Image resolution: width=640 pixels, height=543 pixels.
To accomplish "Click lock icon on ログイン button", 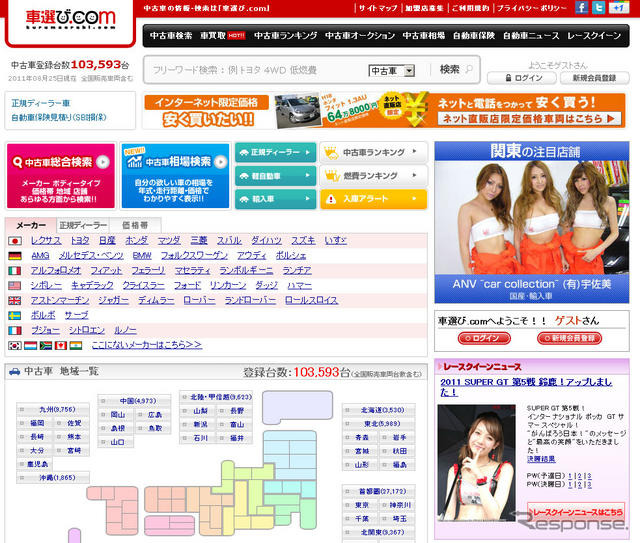I will click(x=509, y=78).
